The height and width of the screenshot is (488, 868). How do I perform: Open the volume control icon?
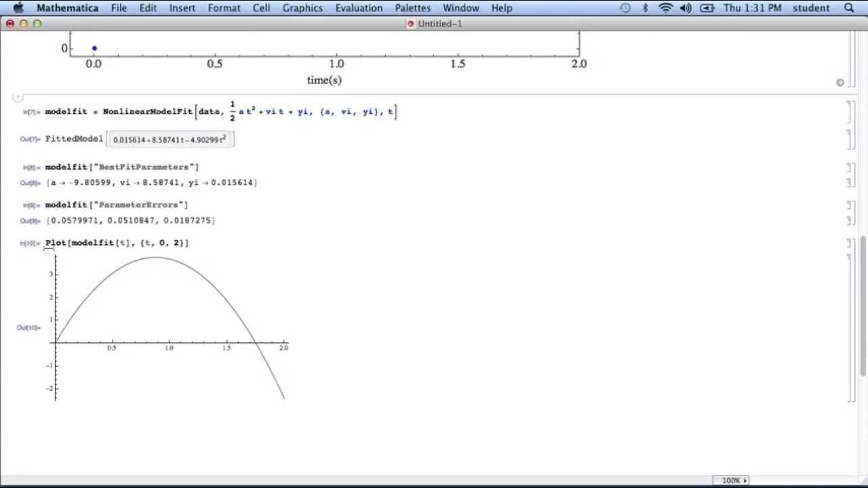686,8
